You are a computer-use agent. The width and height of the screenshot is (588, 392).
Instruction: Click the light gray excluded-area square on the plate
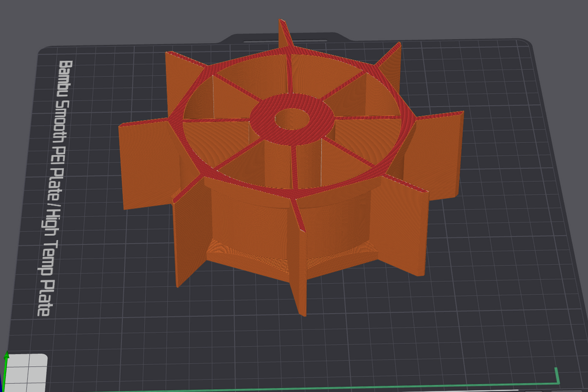pyautogui.click(x=26, y=372)
